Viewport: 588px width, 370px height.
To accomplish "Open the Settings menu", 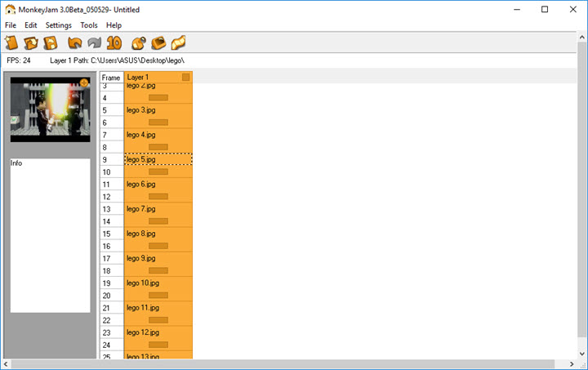I will click(59, 25).
